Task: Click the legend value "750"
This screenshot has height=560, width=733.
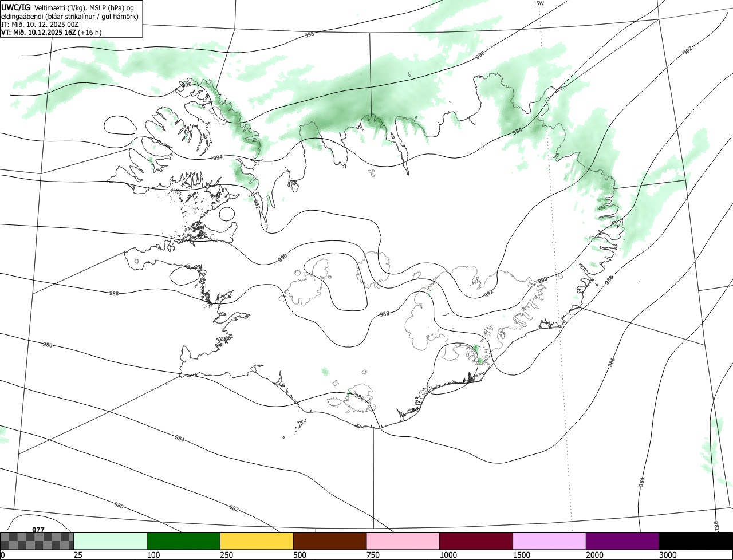Action: tap(374, 555)
